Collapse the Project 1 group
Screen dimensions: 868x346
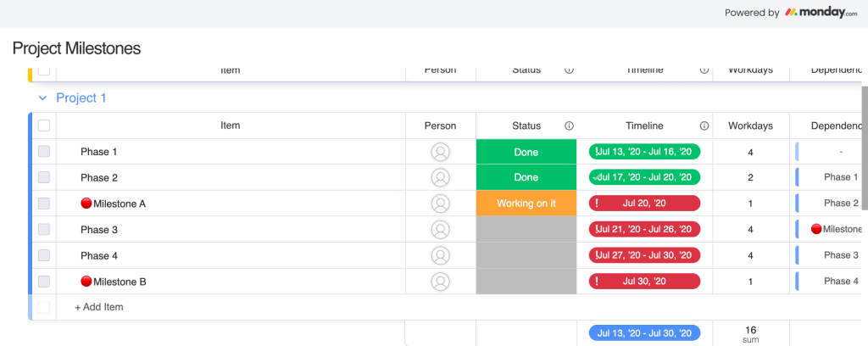coord(42,98)
